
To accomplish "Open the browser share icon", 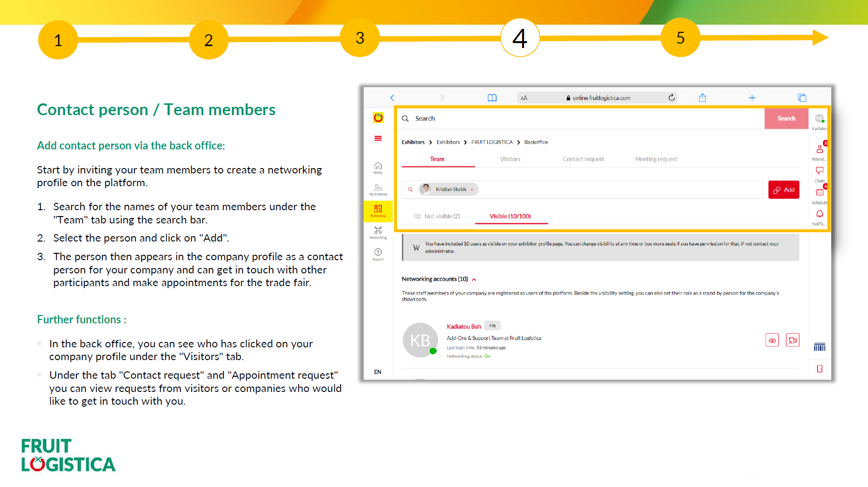I will point(702,97).
